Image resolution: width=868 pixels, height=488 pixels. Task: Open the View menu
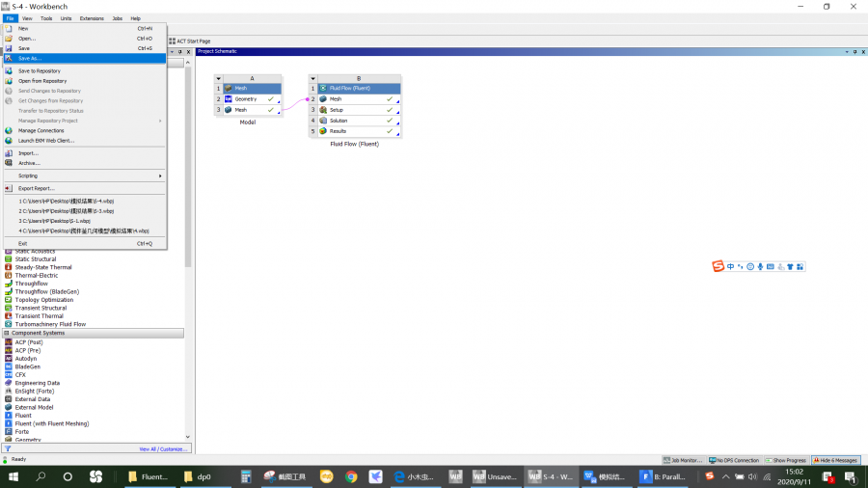[27, 18]
